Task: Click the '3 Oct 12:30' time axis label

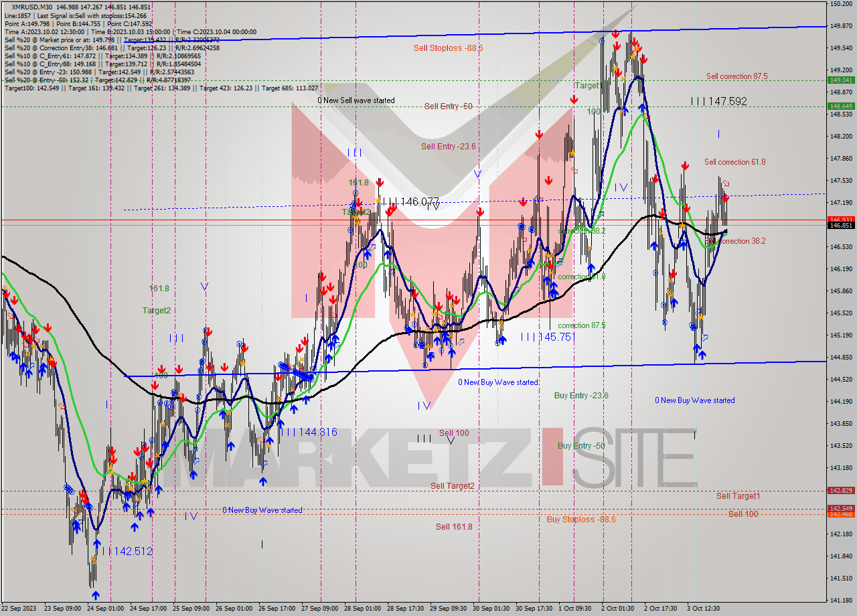Action: coord(702,609)
